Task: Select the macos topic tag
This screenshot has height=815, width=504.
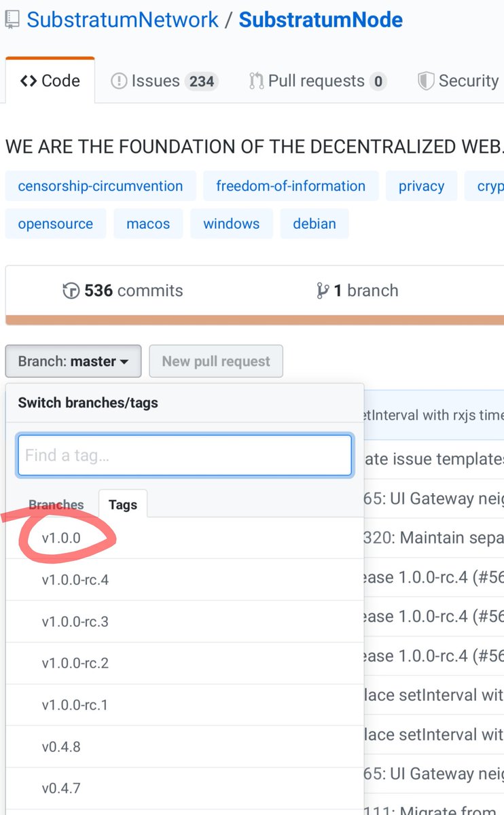Action: coord(149,223)
